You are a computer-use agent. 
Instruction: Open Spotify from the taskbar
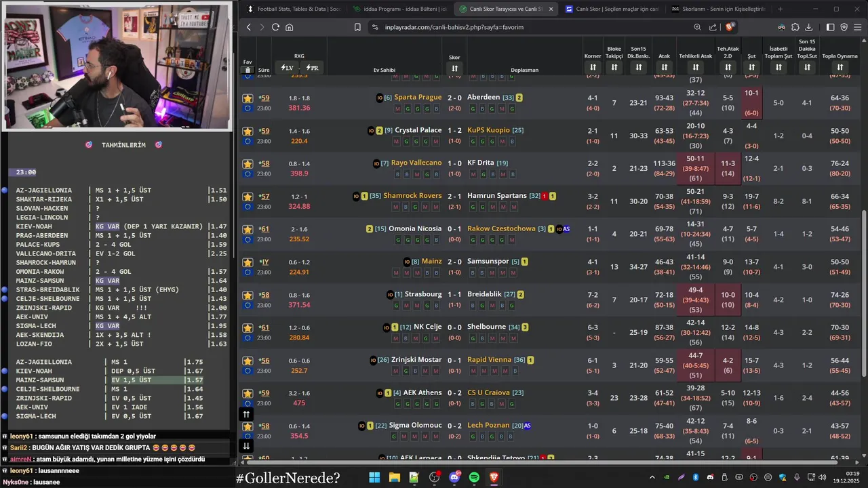[474, 478]
